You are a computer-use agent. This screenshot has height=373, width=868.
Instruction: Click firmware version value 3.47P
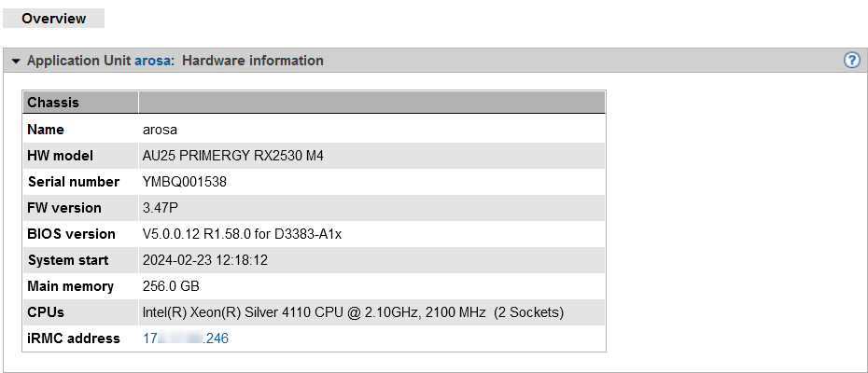click(161, 208)
